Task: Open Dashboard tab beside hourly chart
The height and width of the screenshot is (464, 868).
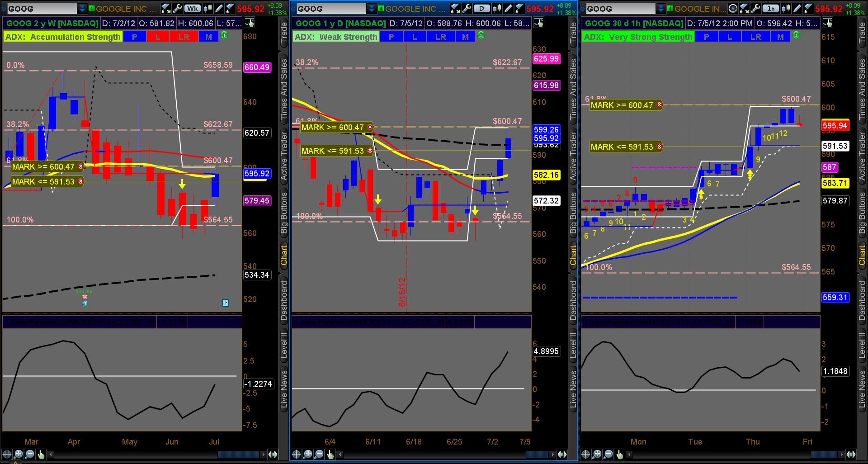Action: coord(862,300)
